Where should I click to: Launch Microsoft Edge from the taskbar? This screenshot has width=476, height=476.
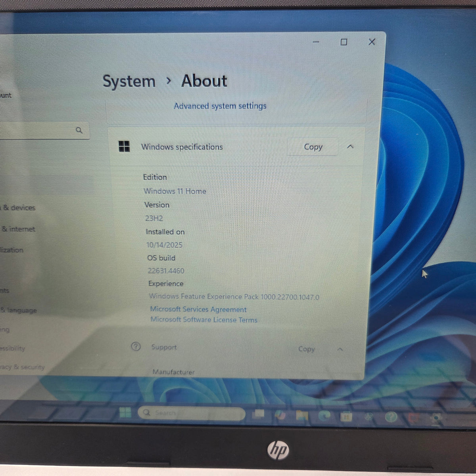click(324, 416)
